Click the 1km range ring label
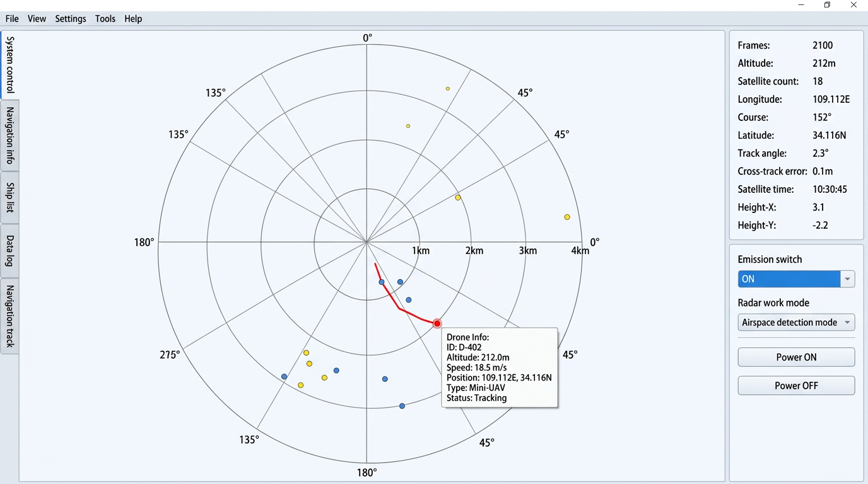The height and width of the screenshot is (484, 868). (x=421, y=251)
